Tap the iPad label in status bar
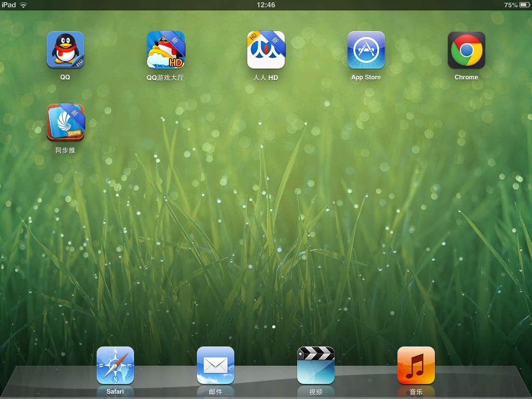The image size is (532, 399). pyautogui.click(x=9, y=5)
